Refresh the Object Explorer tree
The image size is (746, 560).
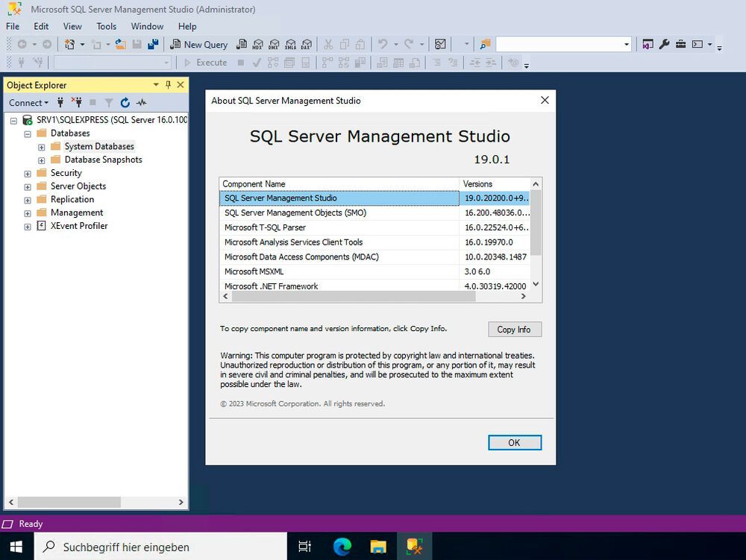tap(125, 102)
